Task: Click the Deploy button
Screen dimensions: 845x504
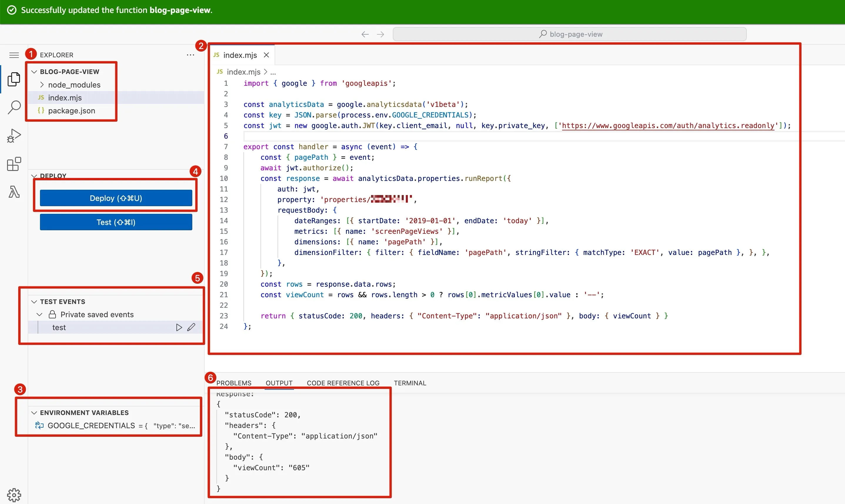Action: click(116, 198)
